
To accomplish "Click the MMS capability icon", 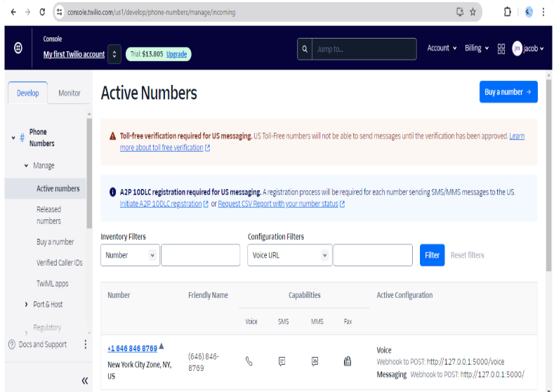I will click(x=315, y=361).
